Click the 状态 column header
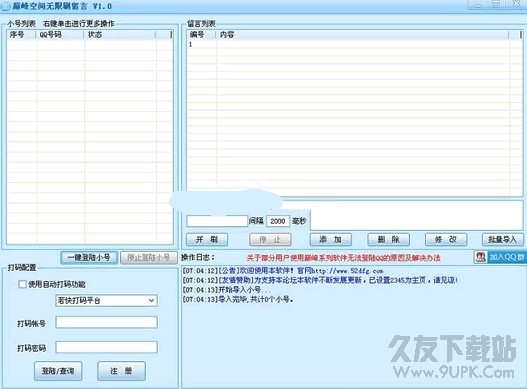Viewport: 527px width, 389px height. pos(120,34)
